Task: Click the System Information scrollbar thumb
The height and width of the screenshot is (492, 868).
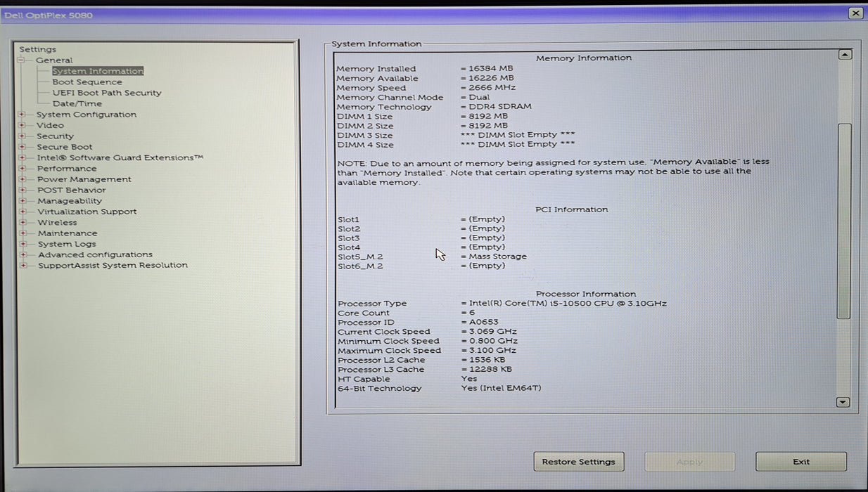Action: click(845, 221)
